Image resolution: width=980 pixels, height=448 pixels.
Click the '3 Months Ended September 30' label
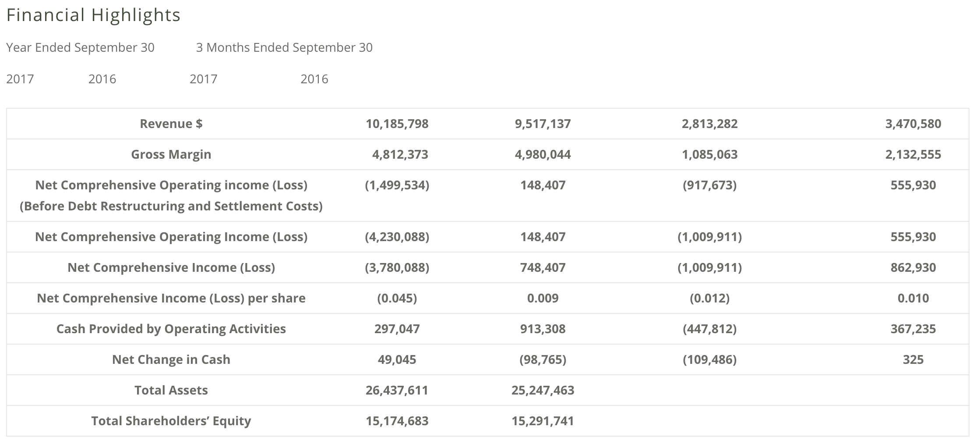[284, 47]
